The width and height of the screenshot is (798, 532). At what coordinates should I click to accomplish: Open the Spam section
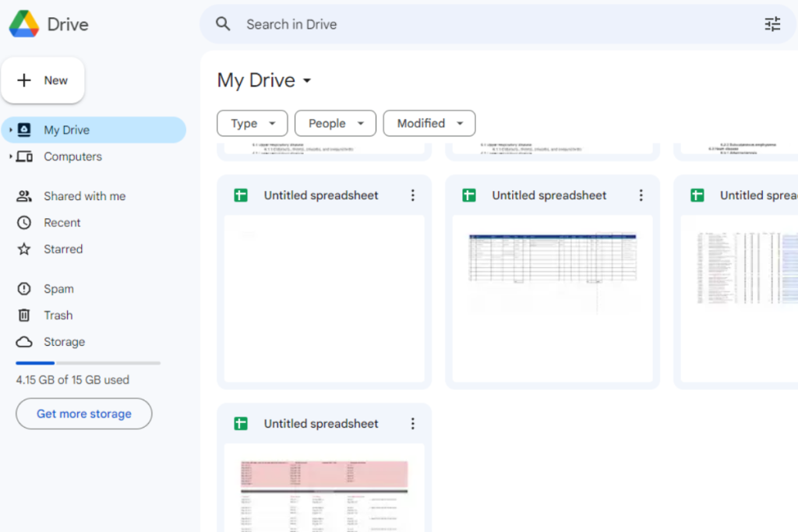pos(58,289)
